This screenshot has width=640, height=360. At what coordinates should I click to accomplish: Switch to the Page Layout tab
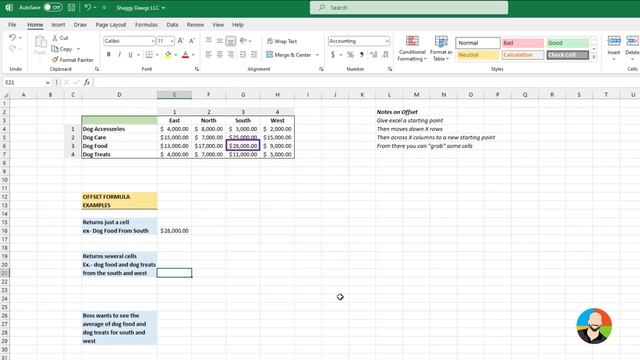coord(111,24)
